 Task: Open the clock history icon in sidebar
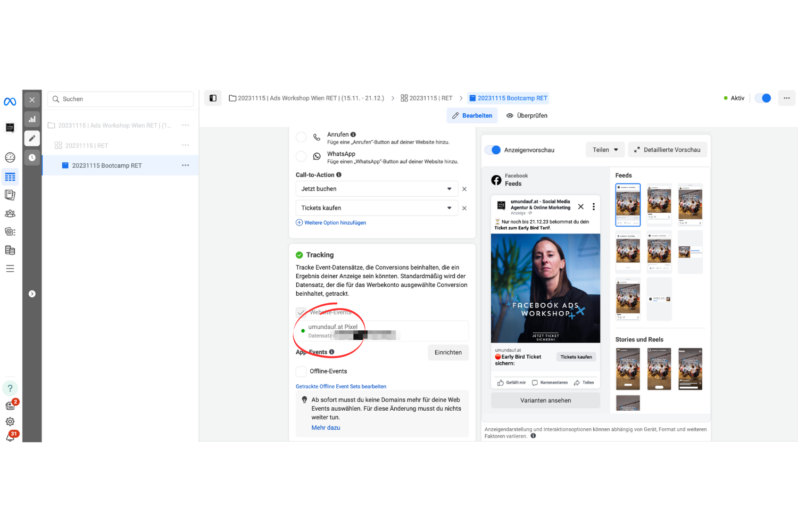pyautogui.click(x=32, y=157)
